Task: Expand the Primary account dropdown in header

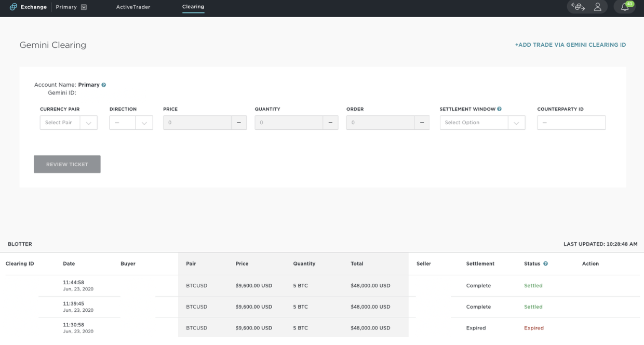Action: (84, 7)
